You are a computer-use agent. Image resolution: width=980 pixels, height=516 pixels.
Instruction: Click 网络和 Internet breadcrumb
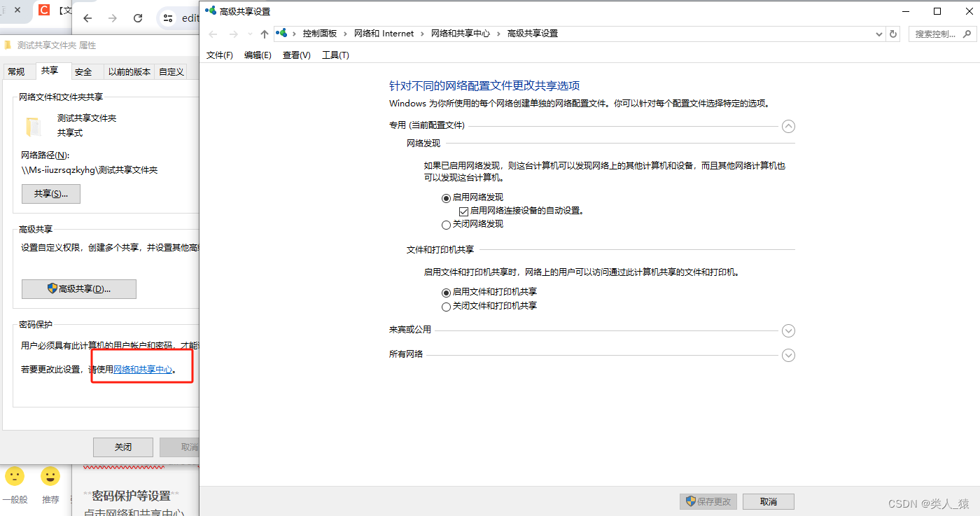click(384, 34)
